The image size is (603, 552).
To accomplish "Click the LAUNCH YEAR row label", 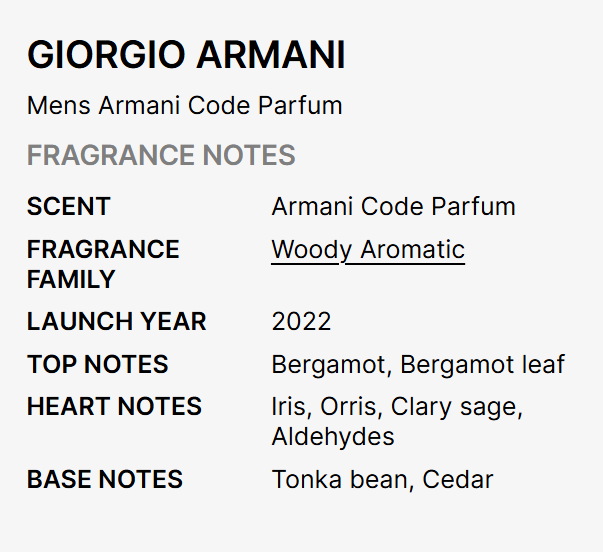I will [x=117, y=322].
